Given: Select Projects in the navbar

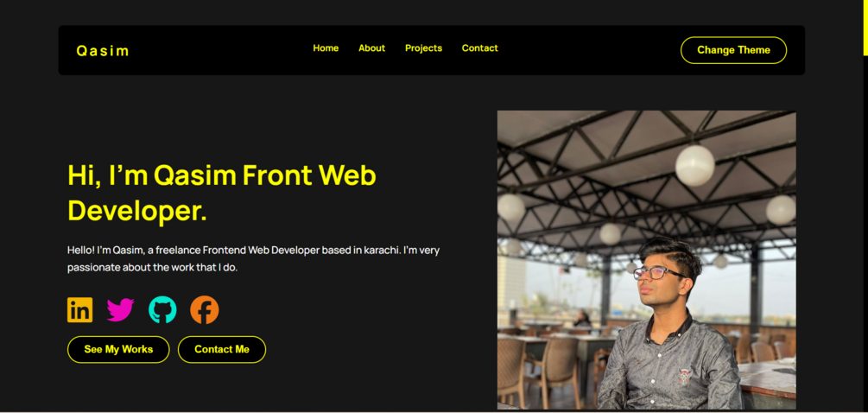Looking at the screenshot, I should coord(423,48).
